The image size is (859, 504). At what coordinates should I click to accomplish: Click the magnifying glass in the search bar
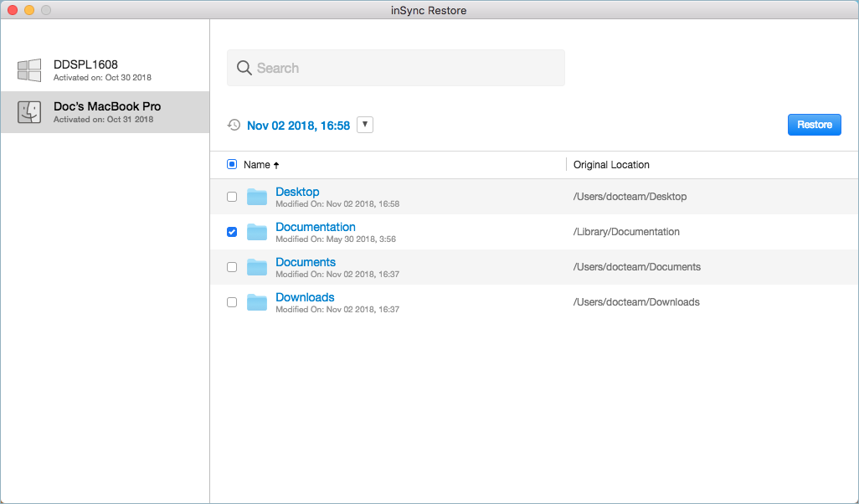pos(244,67)
